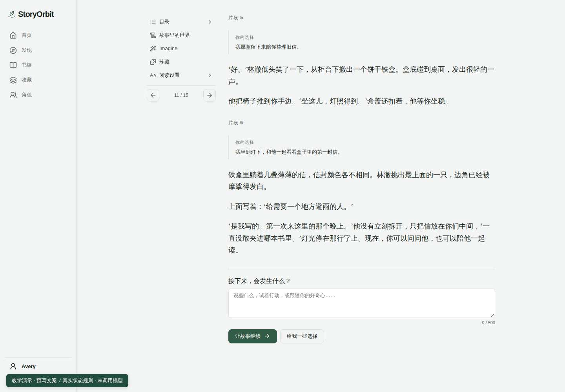Open the 发现 menu item
This screenshot has width=565, height=392.
(x=38, y=50)
